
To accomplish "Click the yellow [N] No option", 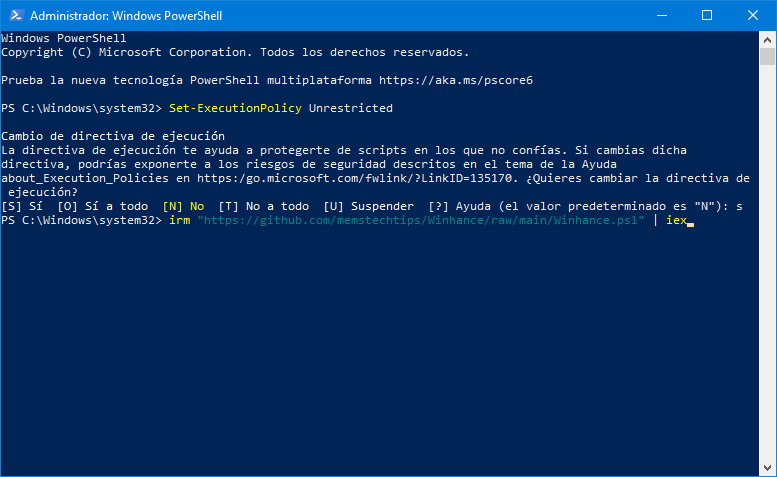I will point(183,206).
